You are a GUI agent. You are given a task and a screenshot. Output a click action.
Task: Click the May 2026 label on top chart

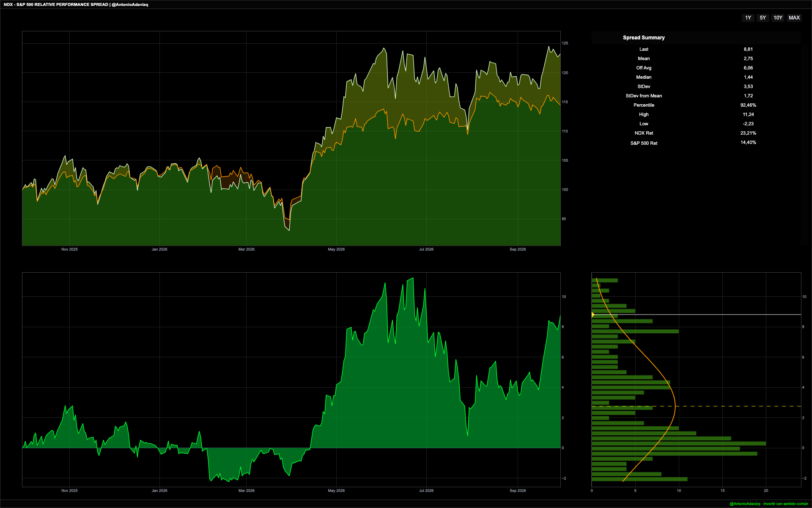(x=336, y=249)
